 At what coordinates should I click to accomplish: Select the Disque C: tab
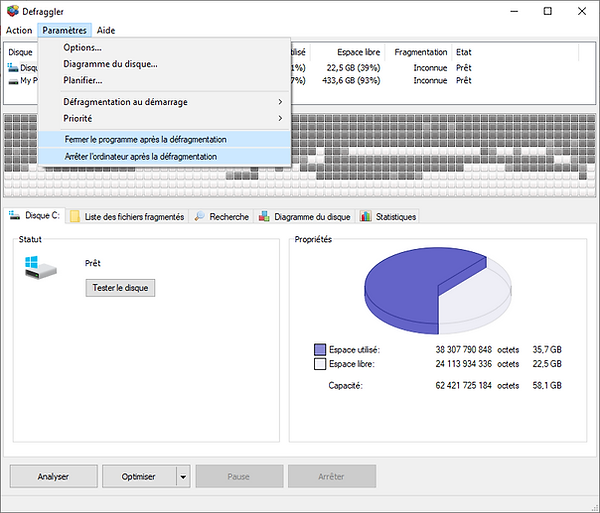point(35,215)
